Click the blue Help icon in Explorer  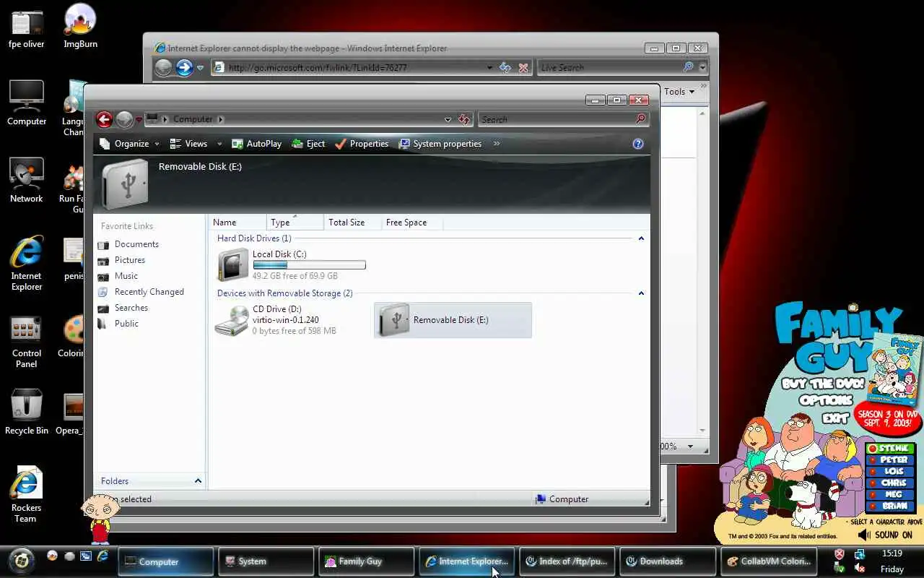pyautogui.click(x=638, y=144)
